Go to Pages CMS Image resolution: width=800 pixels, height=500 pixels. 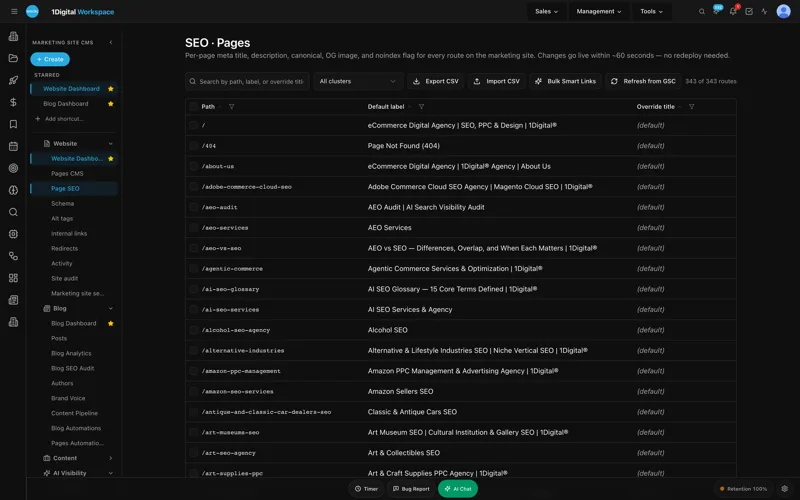coord(67,173)
